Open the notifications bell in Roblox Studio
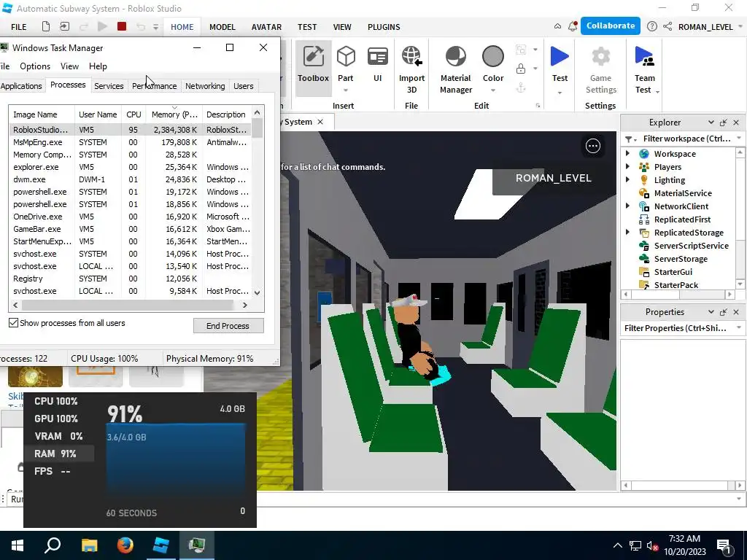The height and width of the screenshot is (560, 747). [x=573, y=27]
